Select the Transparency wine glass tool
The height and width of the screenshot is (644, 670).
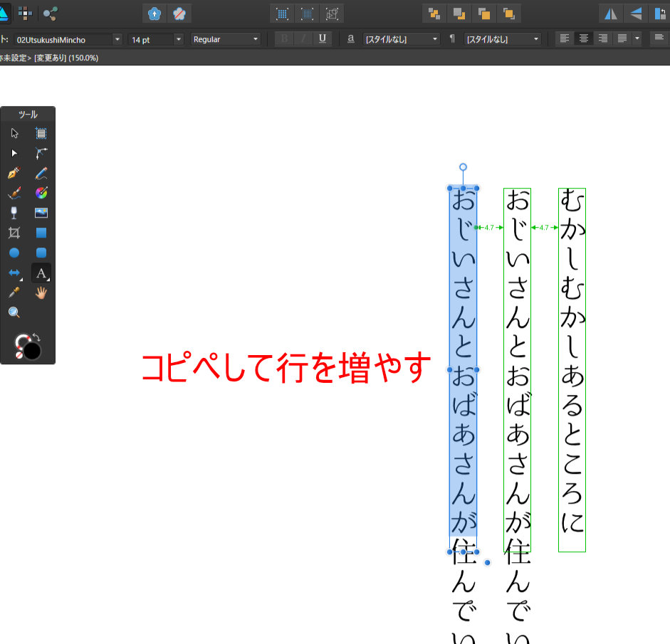(14, 213)
